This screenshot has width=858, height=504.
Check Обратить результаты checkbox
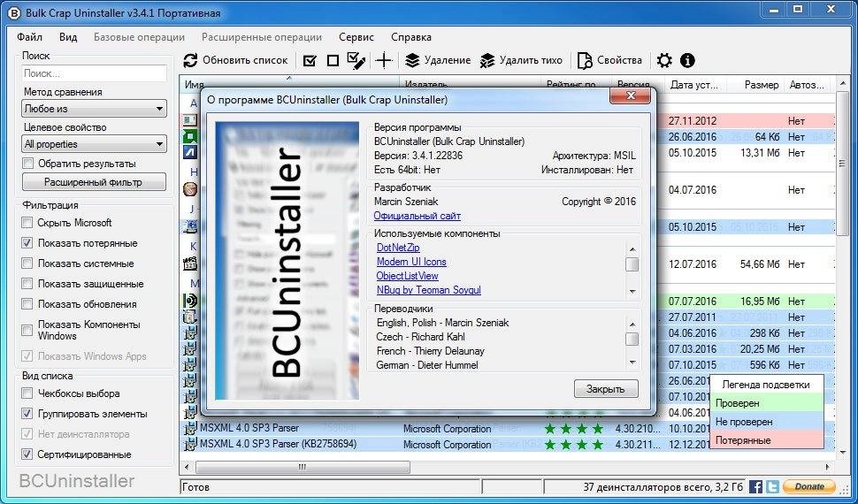(27, 163)
